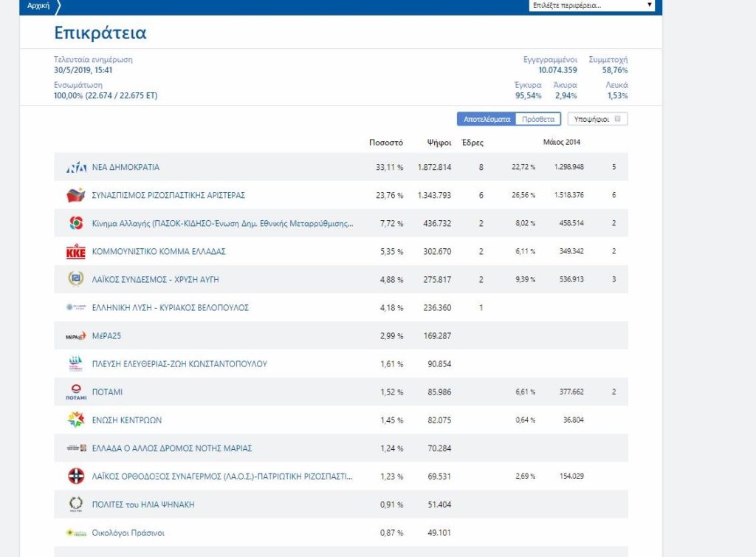Click the ΛΑ.Ο.Σ. party round emblem
The width and height of the screenshot is (756, 557).
[x=76, y=476]
